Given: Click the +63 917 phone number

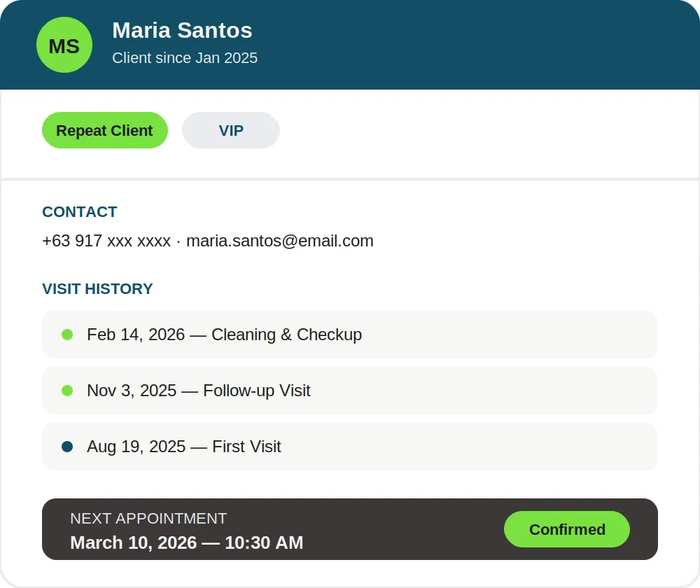Looking at the screenshot, I should (106, 241).
